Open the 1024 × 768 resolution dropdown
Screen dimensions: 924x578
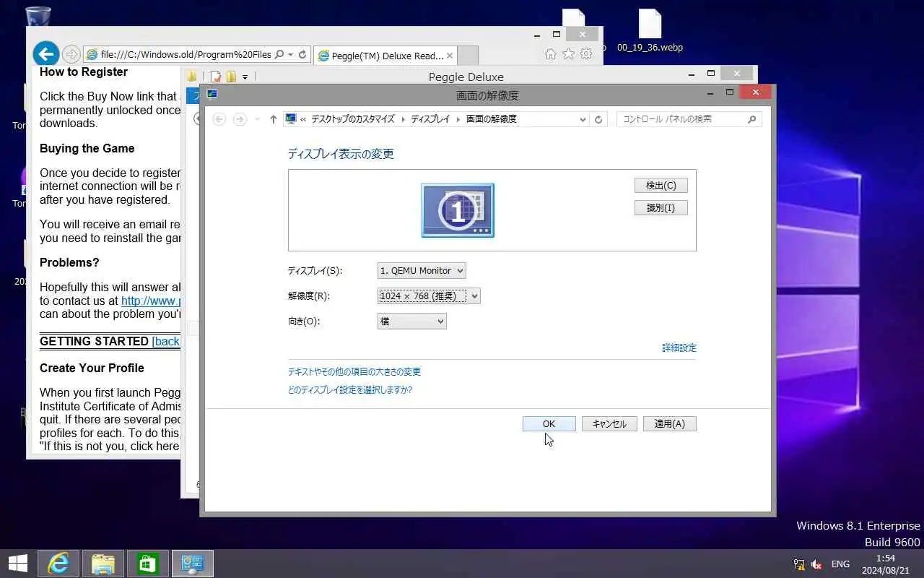[429, 296]
